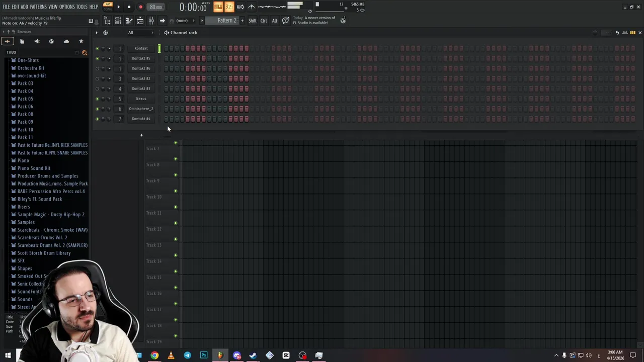Toggle mute LED for Kontakt #4 channel
This screenshot has width=644, height=362.
click(97, 119)
